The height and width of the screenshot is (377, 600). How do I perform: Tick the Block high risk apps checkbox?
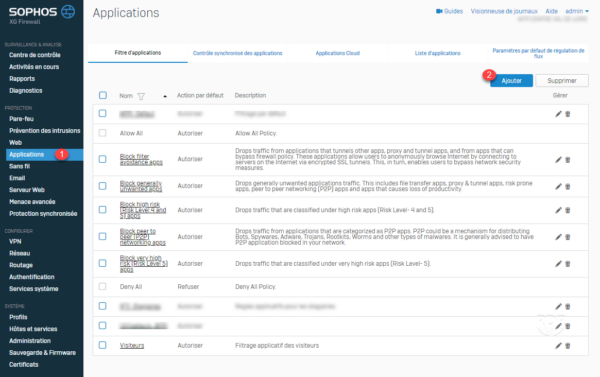(103, 209)
